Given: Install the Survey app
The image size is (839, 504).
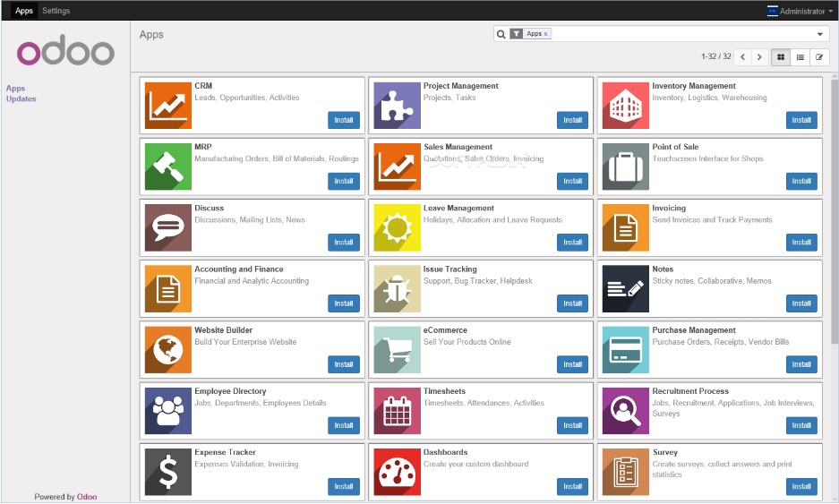Looking at the screenshot, I should point(801,486).
